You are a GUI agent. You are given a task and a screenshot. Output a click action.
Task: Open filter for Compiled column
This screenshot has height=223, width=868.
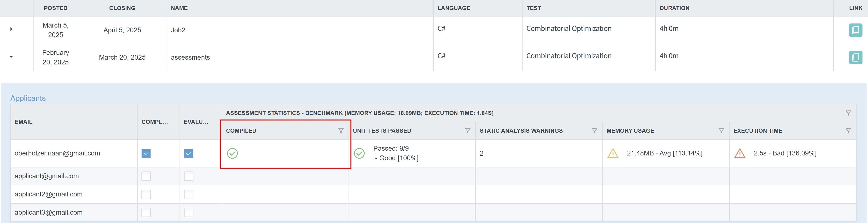click(x=341, y=131)
